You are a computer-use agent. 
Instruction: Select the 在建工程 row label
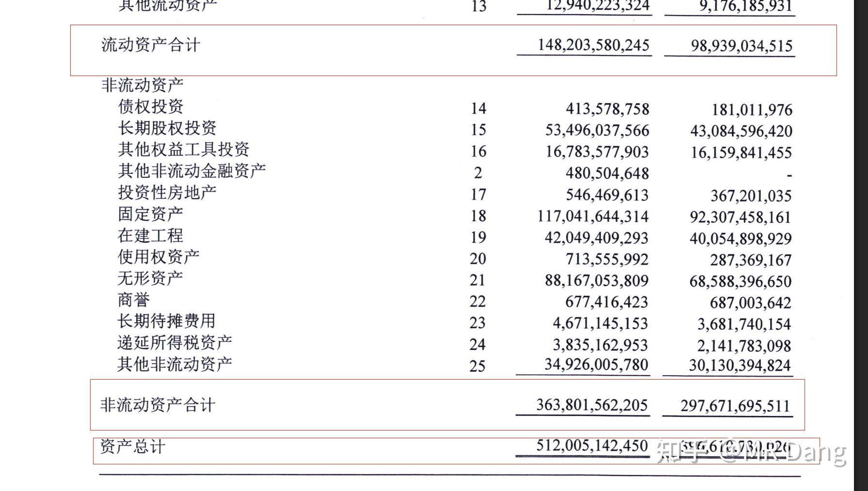tap(151, 235)
